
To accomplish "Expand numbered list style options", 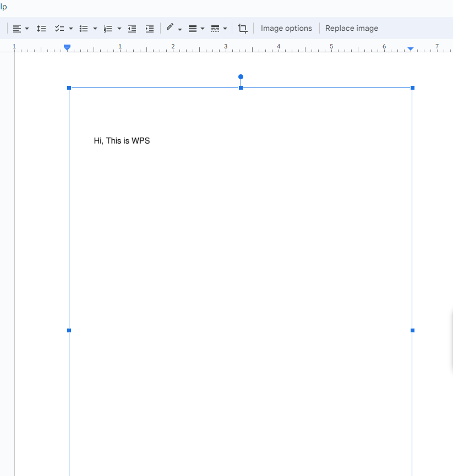I will pos(119,28).
